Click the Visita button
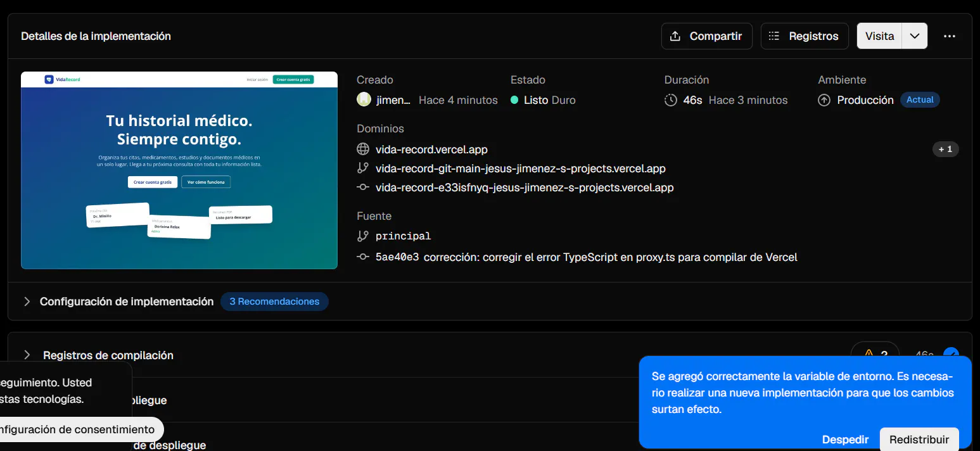Screen dimensions: 980x451 pyautogui.click(x=879, y=36)
